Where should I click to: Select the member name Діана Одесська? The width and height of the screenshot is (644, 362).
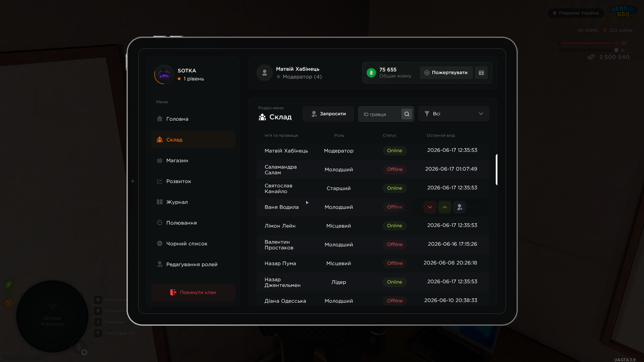[x=285, y=301]
